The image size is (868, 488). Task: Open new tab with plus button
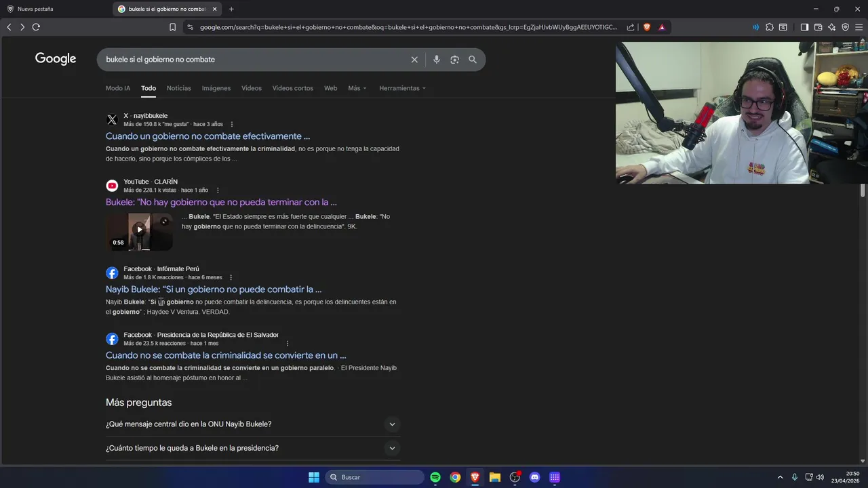click(x=231, y=9)
